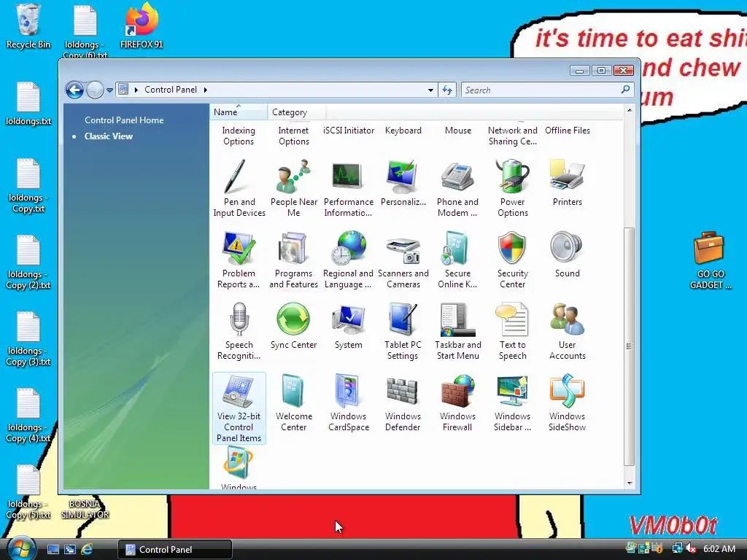Open Windows Sidebar properties
Viewport: 747px width, 560px height.
[x=512, y=402]
